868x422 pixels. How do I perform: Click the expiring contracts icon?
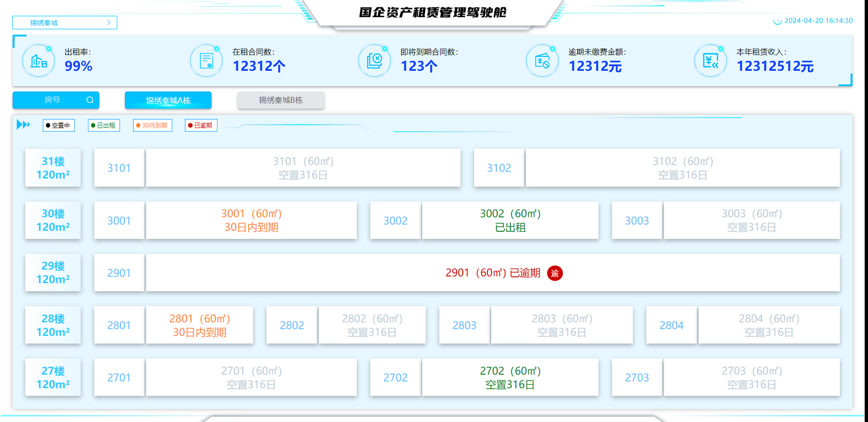pos(374,61)
